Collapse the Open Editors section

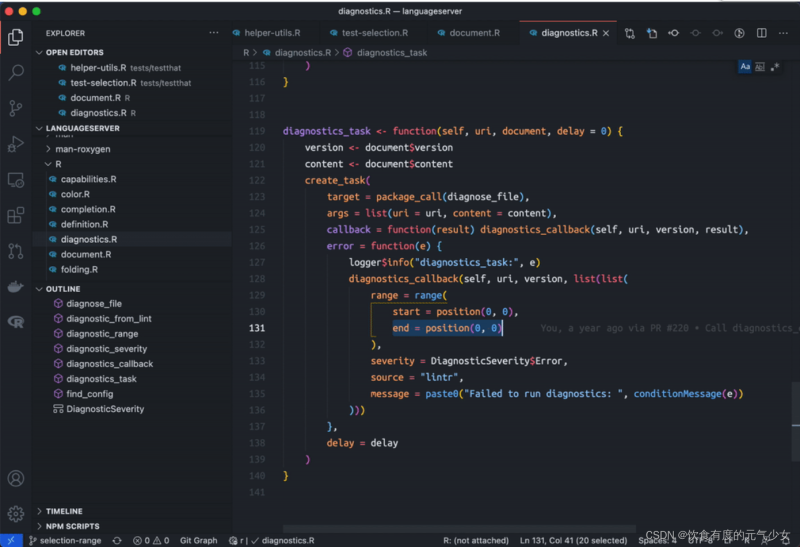tap(39, 53)
